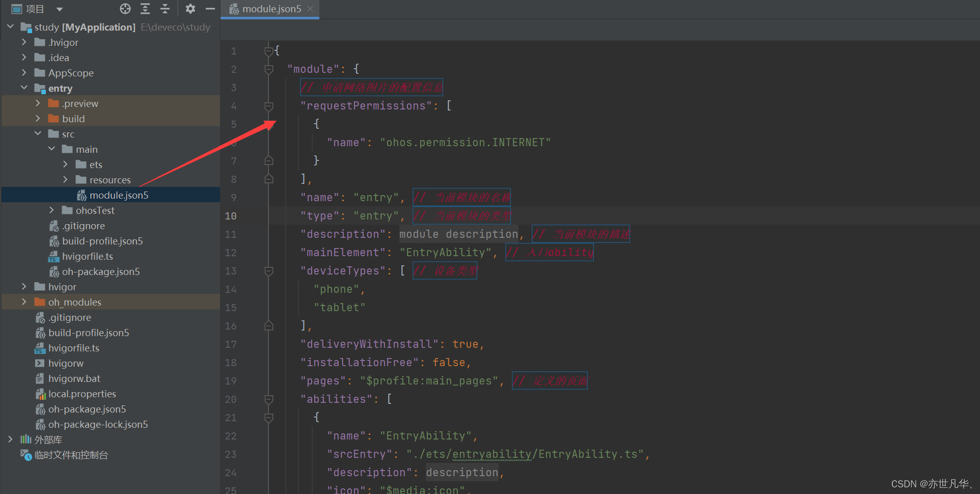Expand the 外部库 external libraries node
Viewport: 980px width, 494px height.
point(10,440)
